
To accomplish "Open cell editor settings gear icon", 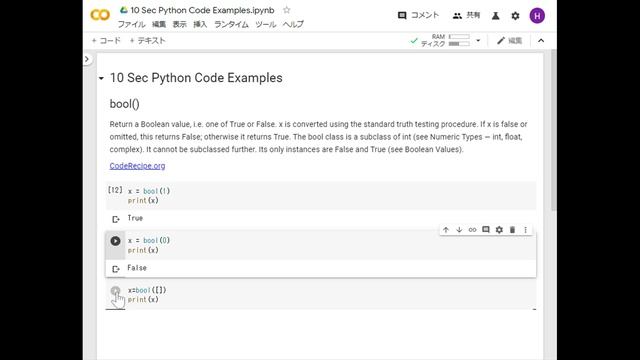I will click(x=499, y=230).
